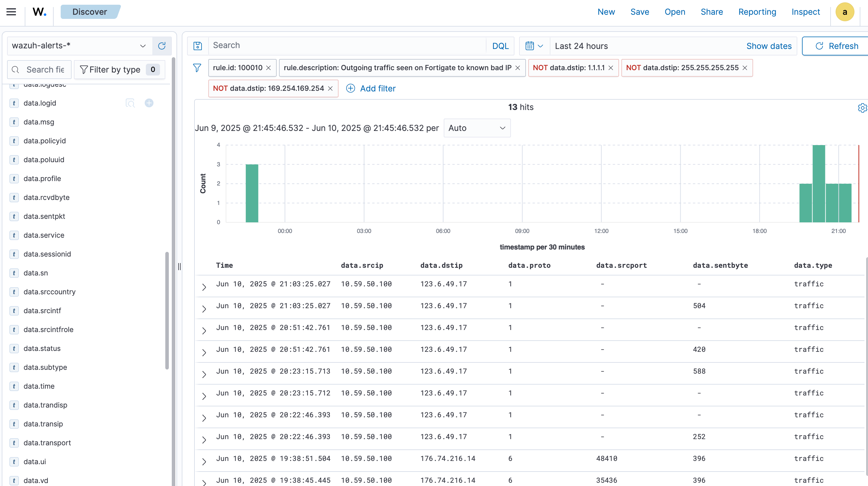Select the data.transip field

click(x=43, y=424)
